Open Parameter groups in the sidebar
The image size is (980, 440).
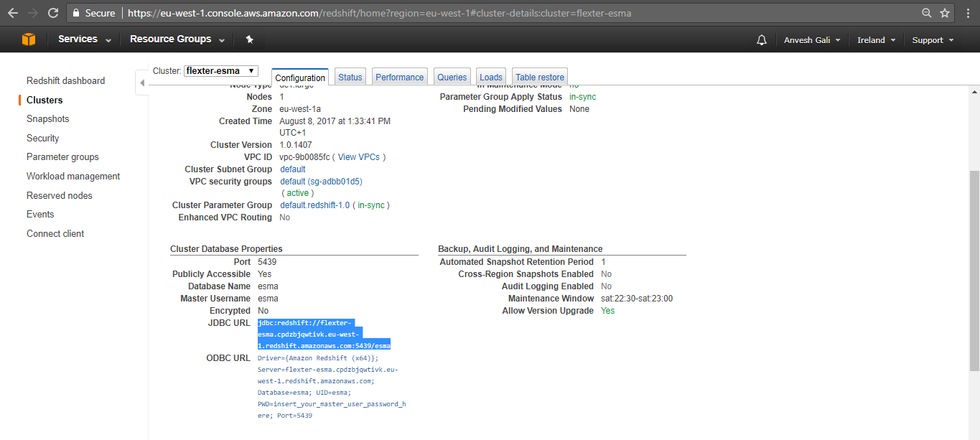[x=63, y=157]
